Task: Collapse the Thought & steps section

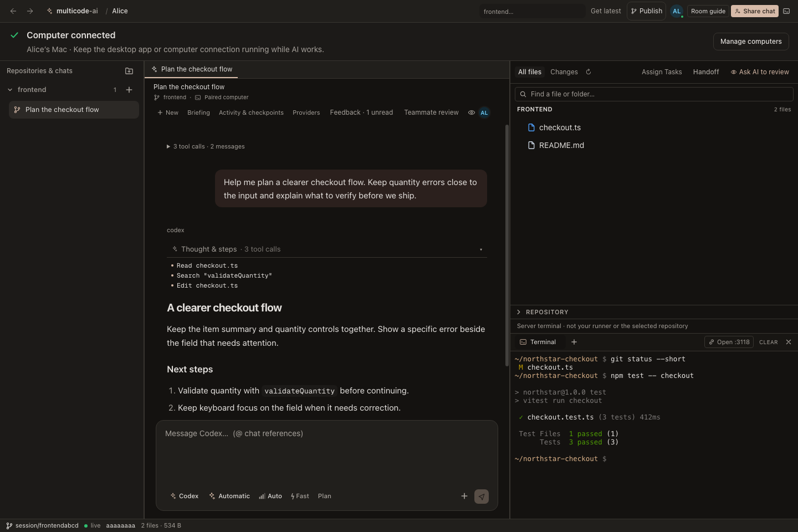Action: [327, 249]
